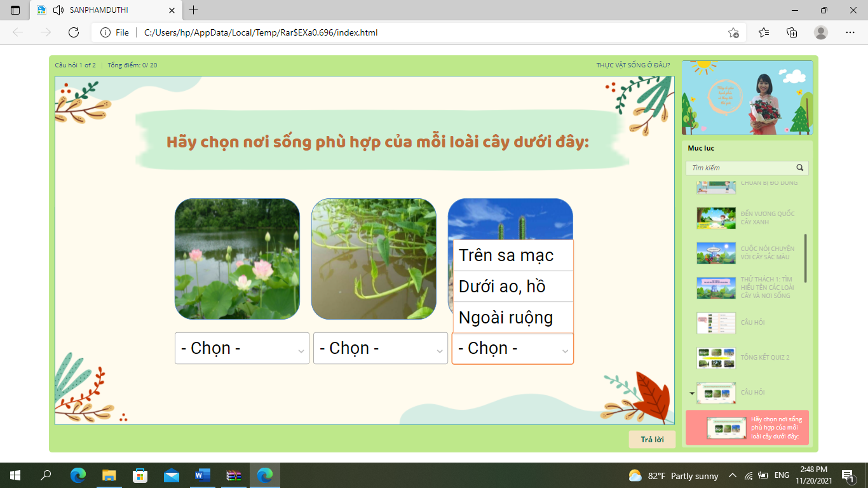This screenshot has height=488, width=868.
Task: Open Word from the taskbar
Action: 203,475
